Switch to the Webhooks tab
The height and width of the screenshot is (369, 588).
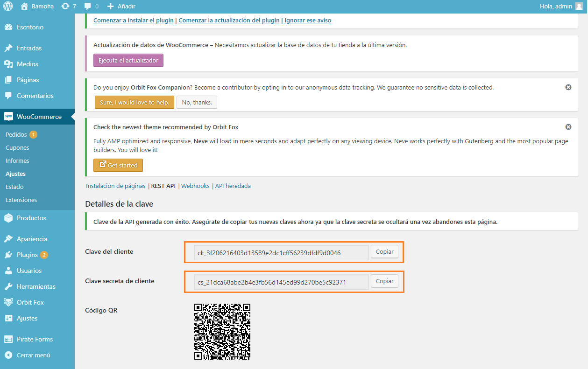[195, 186]
